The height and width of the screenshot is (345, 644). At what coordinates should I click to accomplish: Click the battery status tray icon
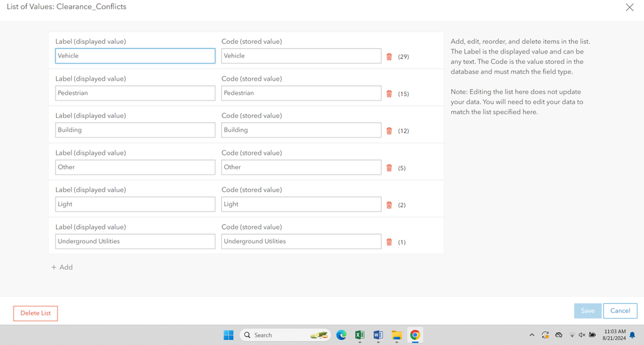coord(592,335)
